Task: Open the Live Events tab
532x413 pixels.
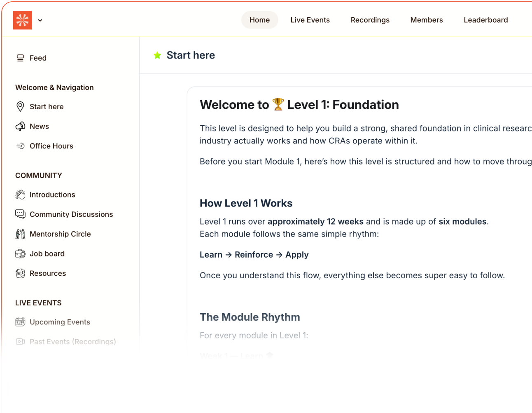Action: tap(310, 20)
